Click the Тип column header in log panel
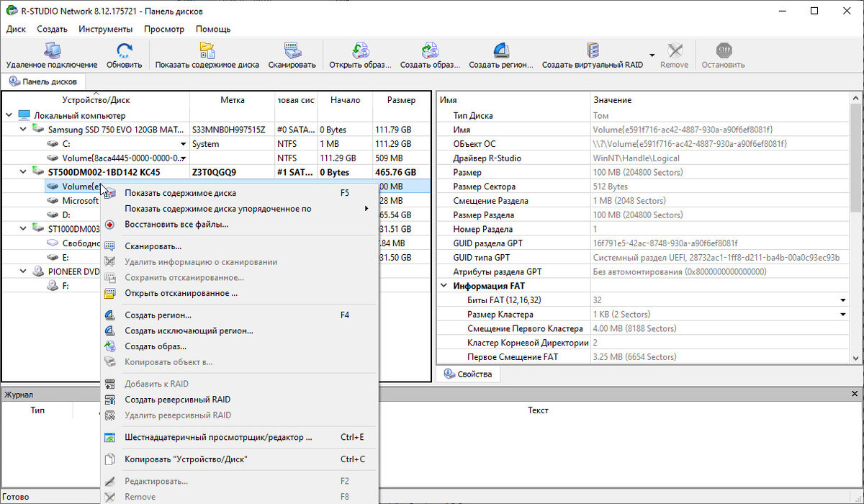Screen dimensions: 864x504 pos(37,410)
